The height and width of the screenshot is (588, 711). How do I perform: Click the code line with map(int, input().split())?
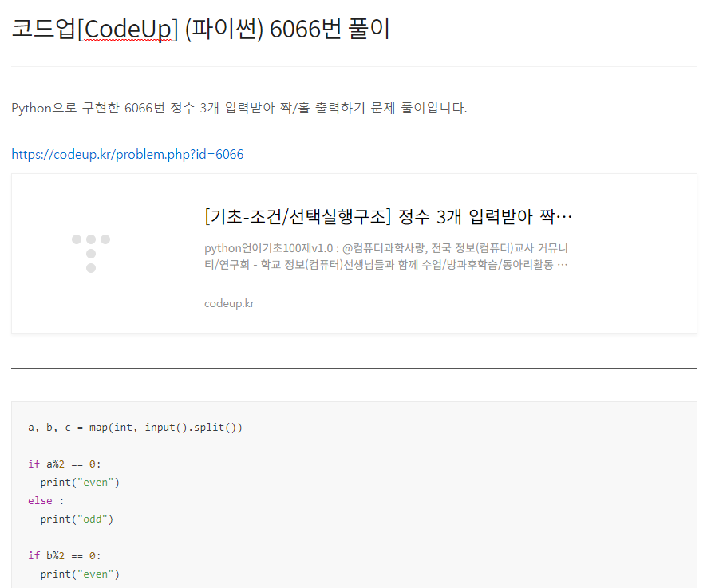point(135,428)
